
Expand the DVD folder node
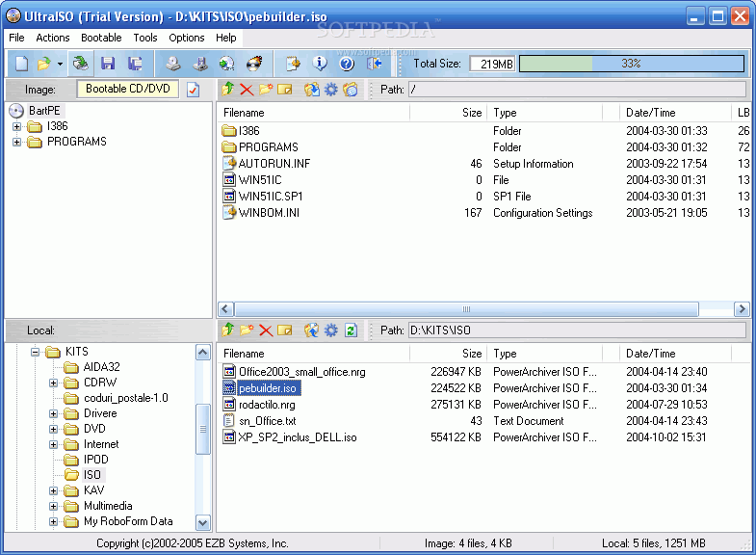click(53, 429)
